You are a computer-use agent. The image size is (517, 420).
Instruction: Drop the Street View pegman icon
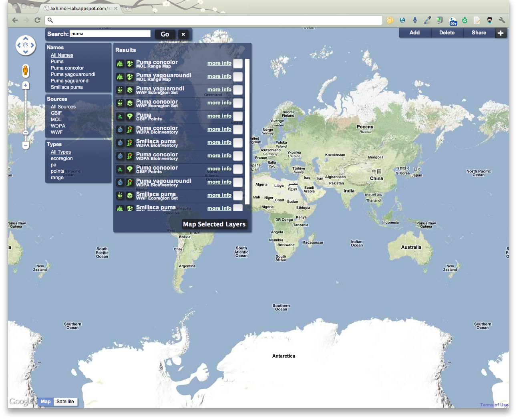26,71
